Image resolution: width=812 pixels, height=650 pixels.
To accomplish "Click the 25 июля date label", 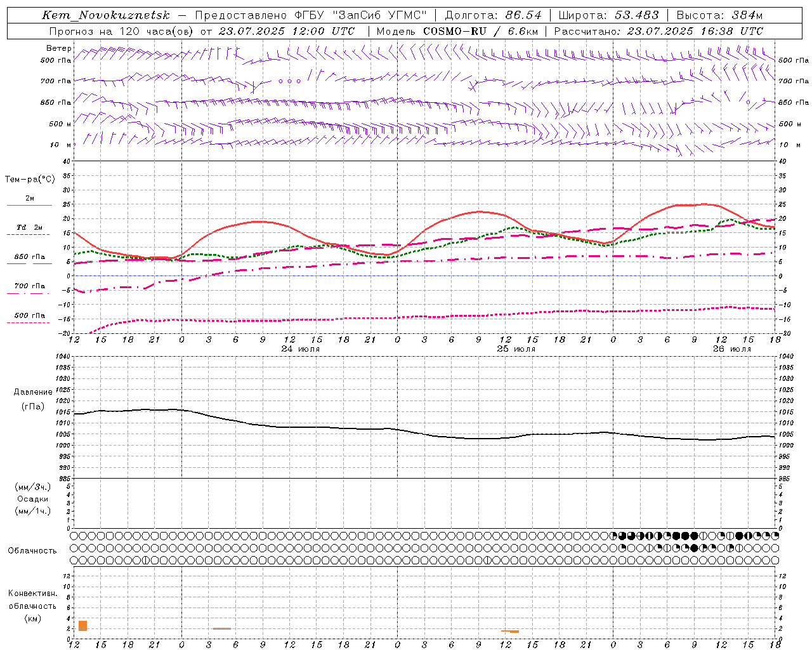I will [516, 349].
